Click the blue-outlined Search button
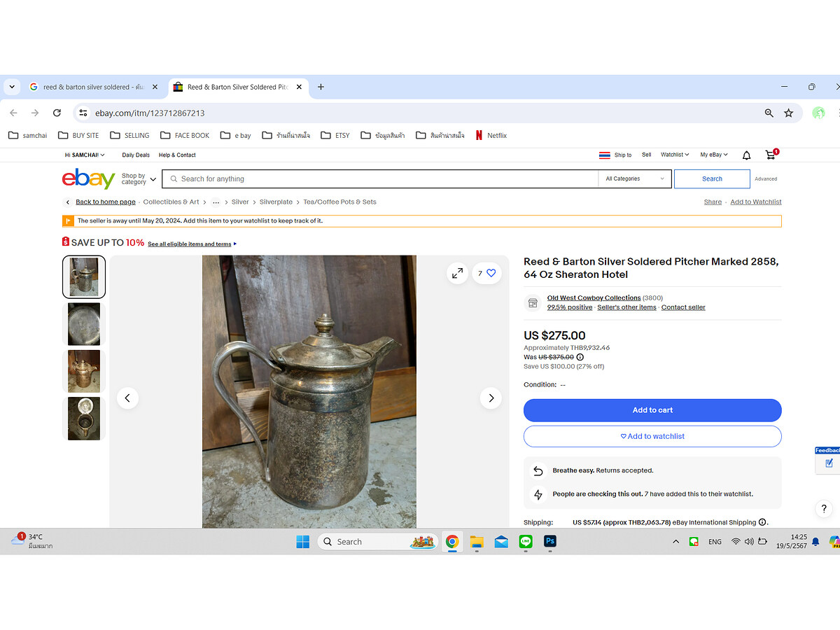 (x=712, y=178)
